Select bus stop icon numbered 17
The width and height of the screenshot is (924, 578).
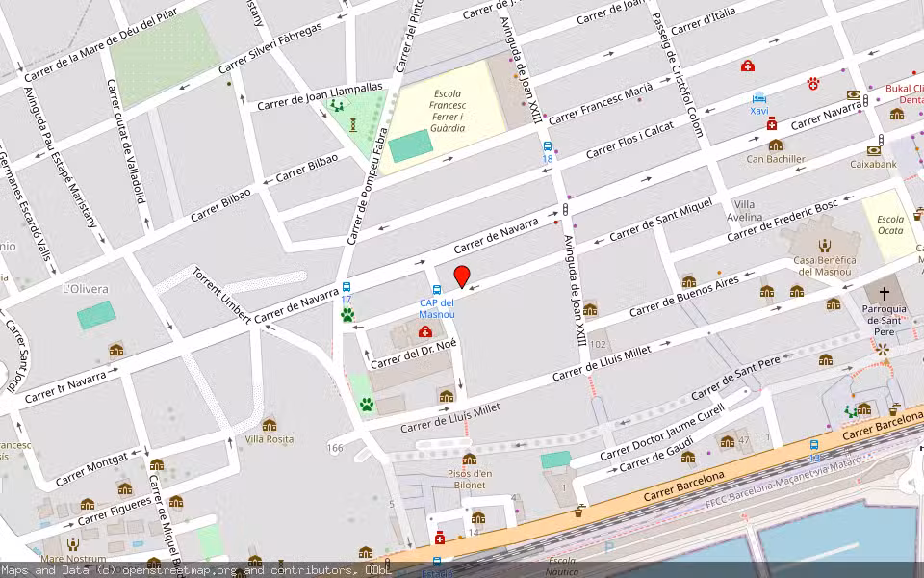[346, 287]
